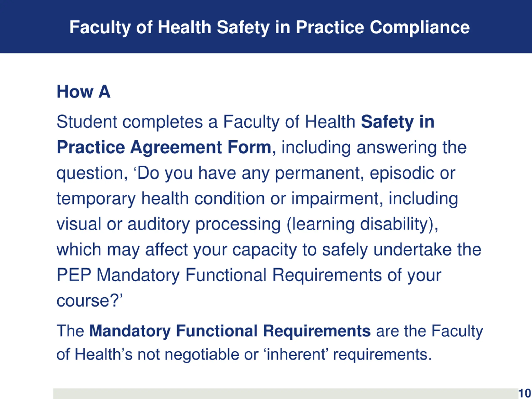The image size is (532, 399).
Task: Click the phrase 'visual or auditory processing'
Action: [168, 224]
